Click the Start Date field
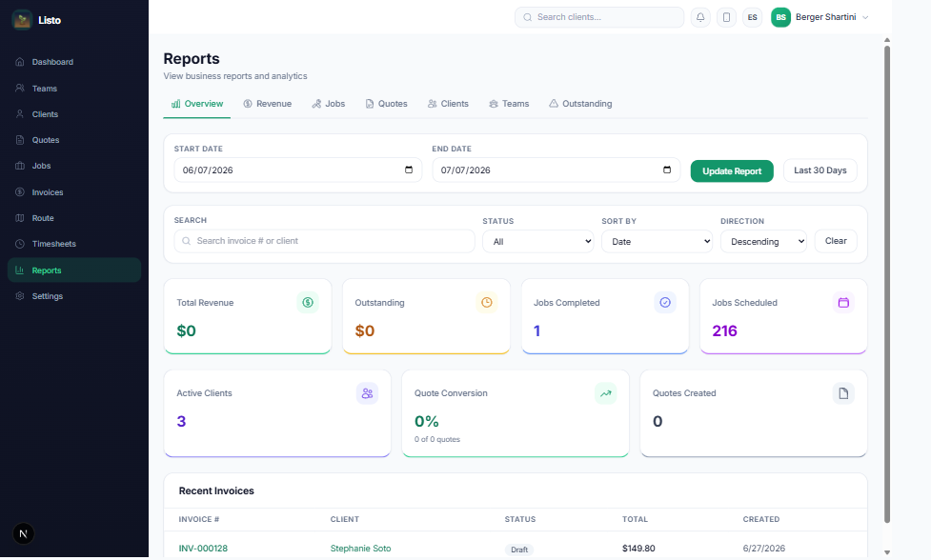The width and height of the screenshot is (931, 560). (x=298, y=170)
